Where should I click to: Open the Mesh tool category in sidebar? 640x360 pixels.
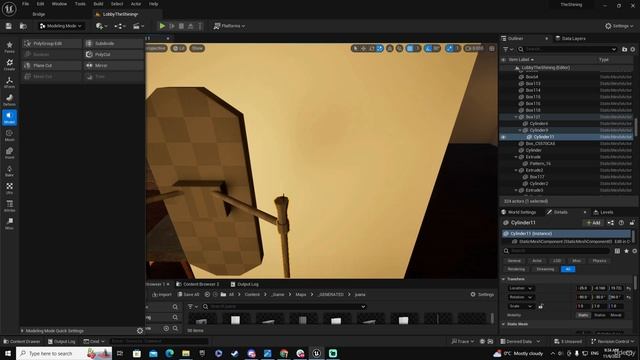(x=9, y=135)
